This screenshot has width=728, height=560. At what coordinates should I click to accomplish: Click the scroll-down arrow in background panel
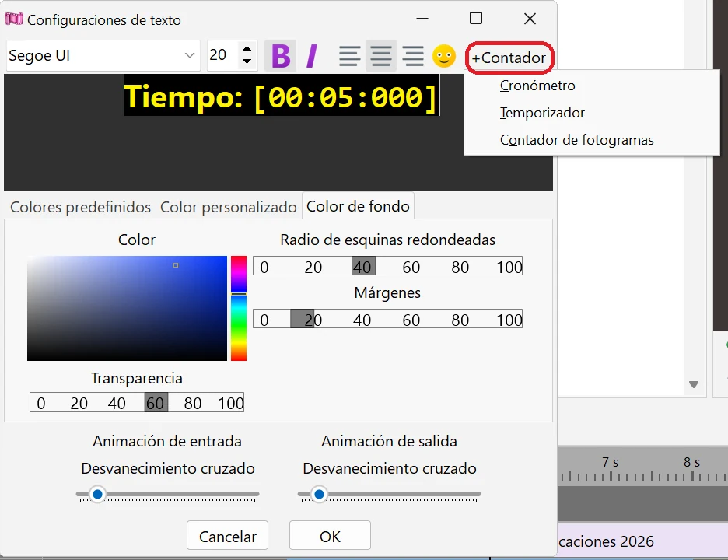(x=694, y=384)
